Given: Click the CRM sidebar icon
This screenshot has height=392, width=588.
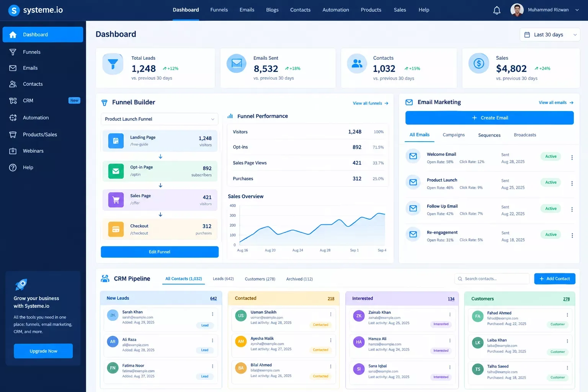Looking at the screenshot, I should click(x=13, y=101).
